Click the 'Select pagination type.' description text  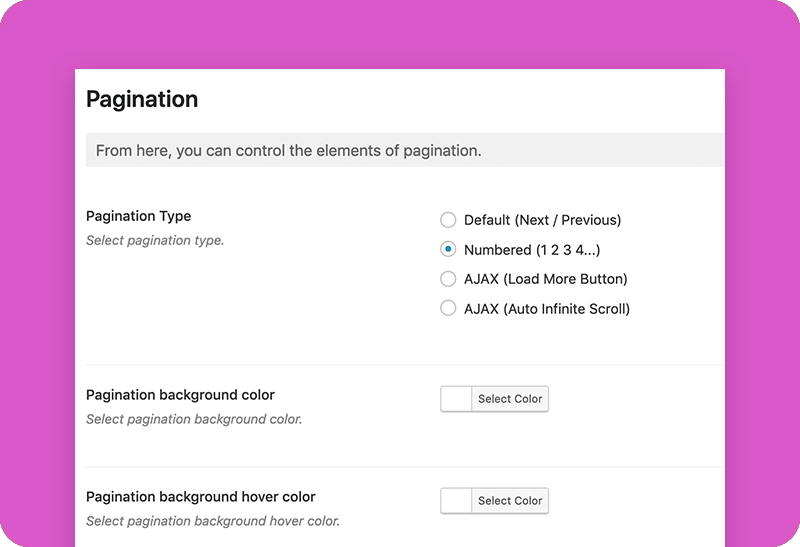point(155,240)
